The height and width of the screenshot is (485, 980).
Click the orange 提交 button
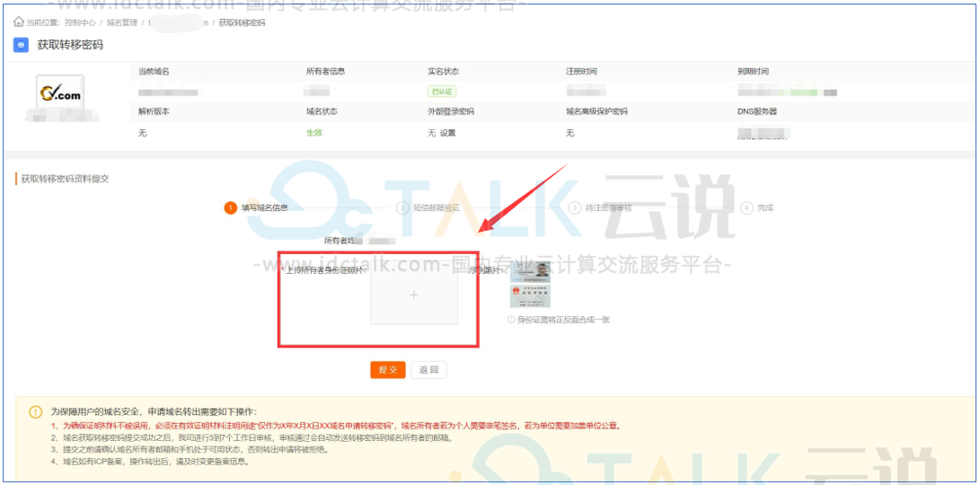[387, 370]
